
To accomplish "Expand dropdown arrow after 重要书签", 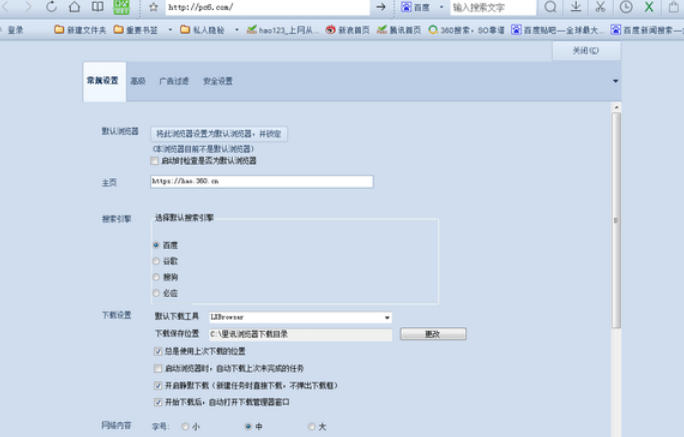I will (170, 30).
